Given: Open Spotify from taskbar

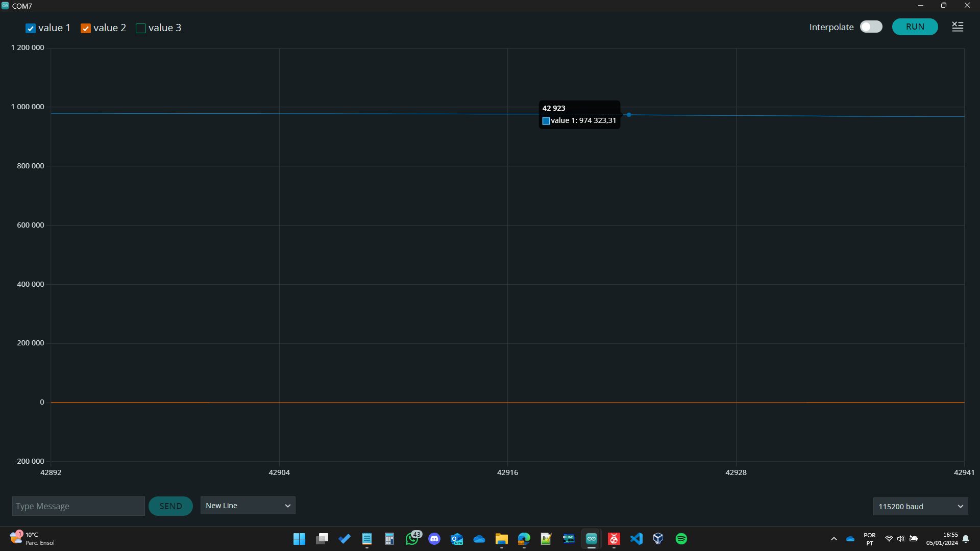Looking at the screenshot, I should [681, 539].
